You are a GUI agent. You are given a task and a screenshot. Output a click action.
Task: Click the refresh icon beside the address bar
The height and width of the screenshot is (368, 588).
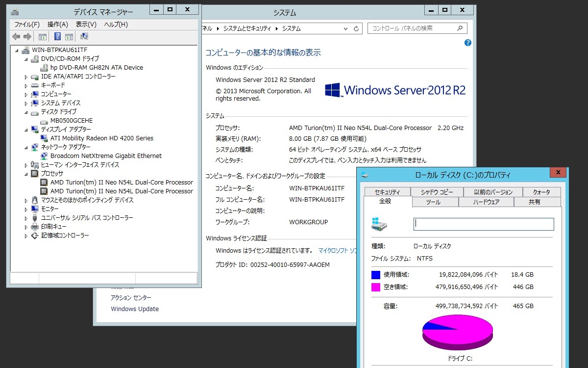(x=357, y=28)
